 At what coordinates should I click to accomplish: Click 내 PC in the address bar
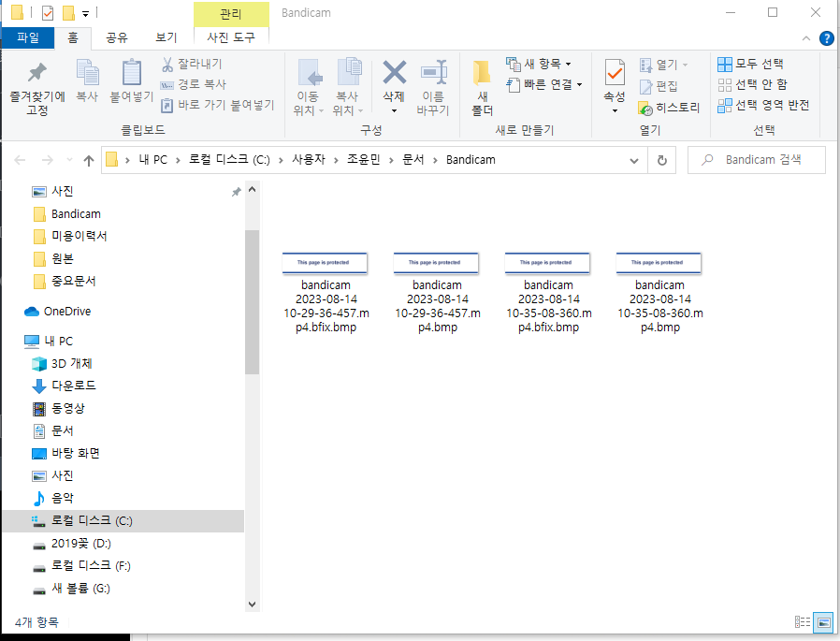pyautogui.click(x=153, y=160)
